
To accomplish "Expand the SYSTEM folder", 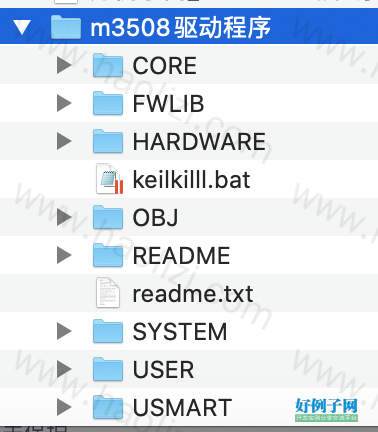I will (64, 331).
